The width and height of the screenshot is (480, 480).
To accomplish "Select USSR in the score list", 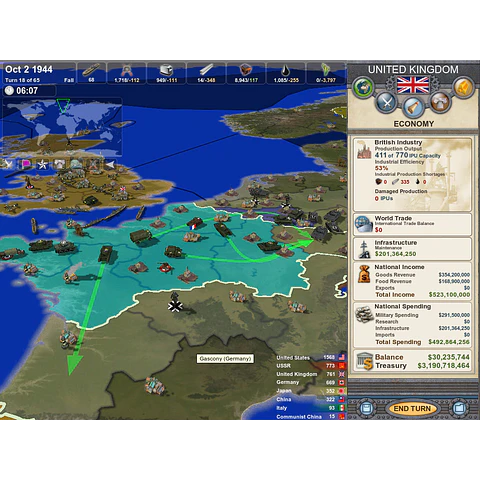I will (310, 366).
